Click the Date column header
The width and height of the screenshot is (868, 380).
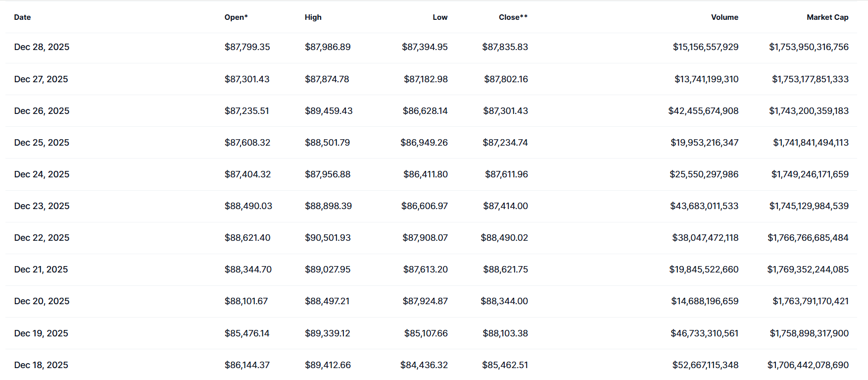[x=22, y=17]
